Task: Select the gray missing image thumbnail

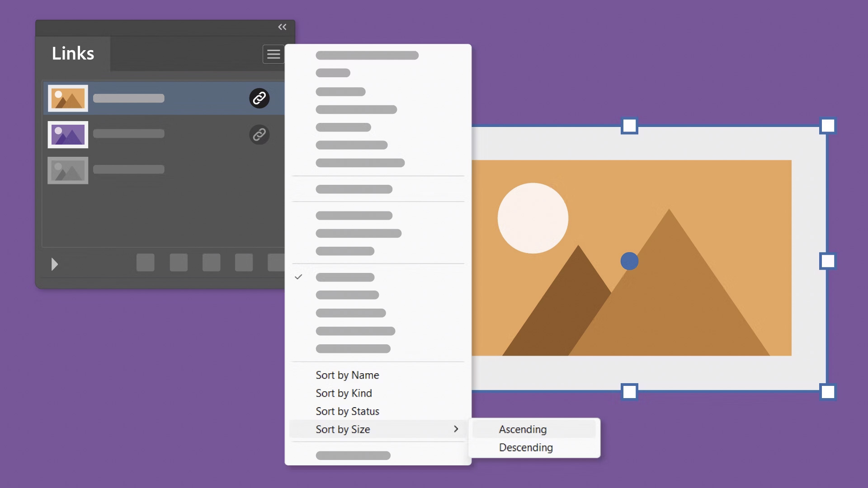Action: (68, 170)
